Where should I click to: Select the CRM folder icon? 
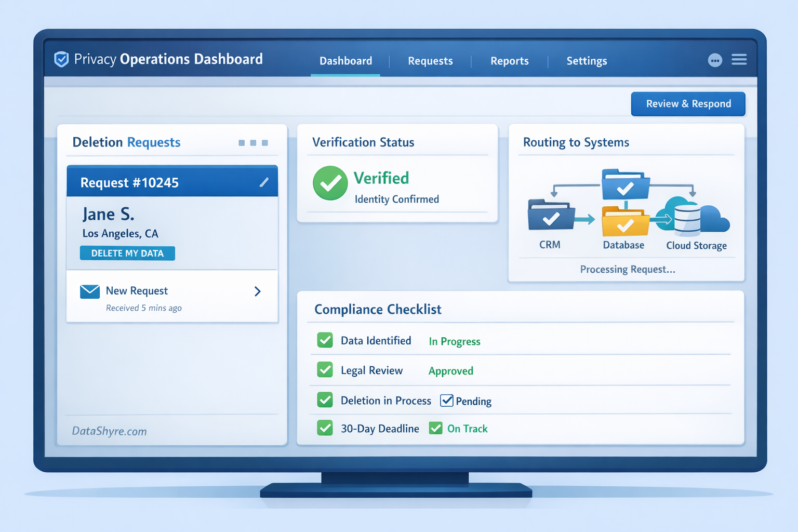tap(551, 215)
